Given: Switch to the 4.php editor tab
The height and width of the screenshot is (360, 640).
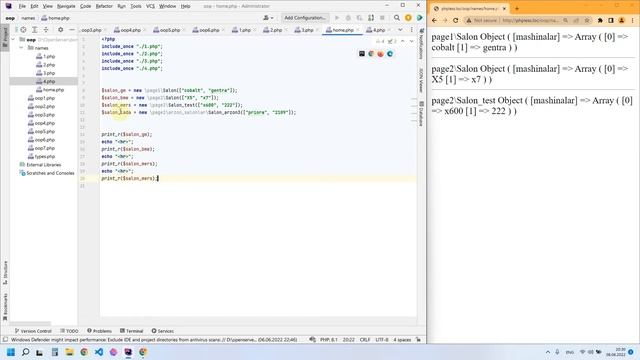Looking at the screenshot, I should [378, 30].
